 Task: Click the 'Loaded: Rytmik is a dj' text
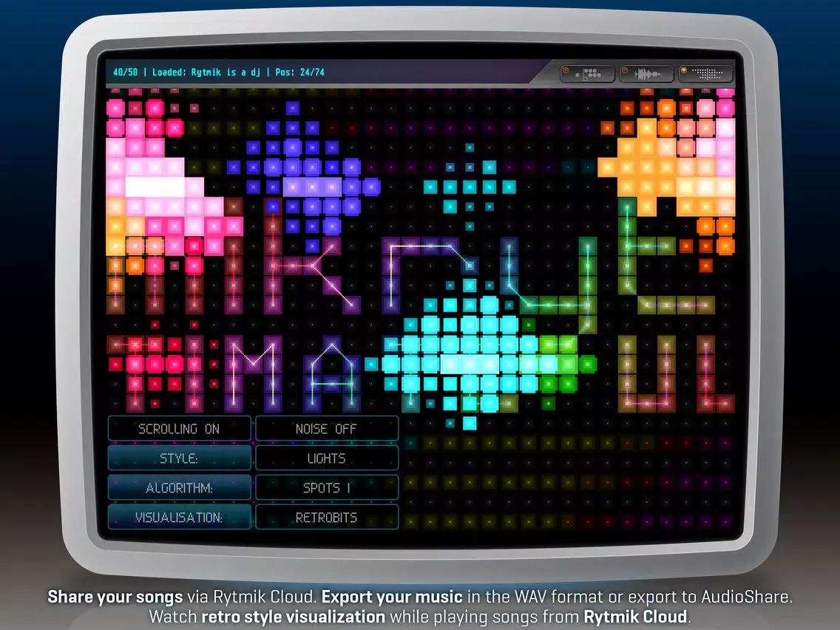tap(206, 72)
